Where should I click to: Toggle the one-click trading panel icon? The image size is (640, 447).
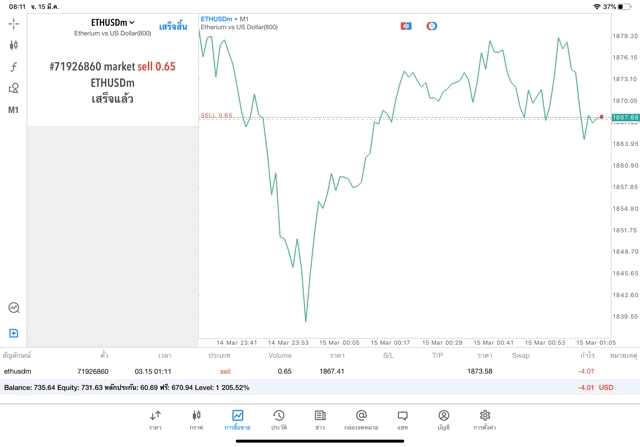[406, 26]
